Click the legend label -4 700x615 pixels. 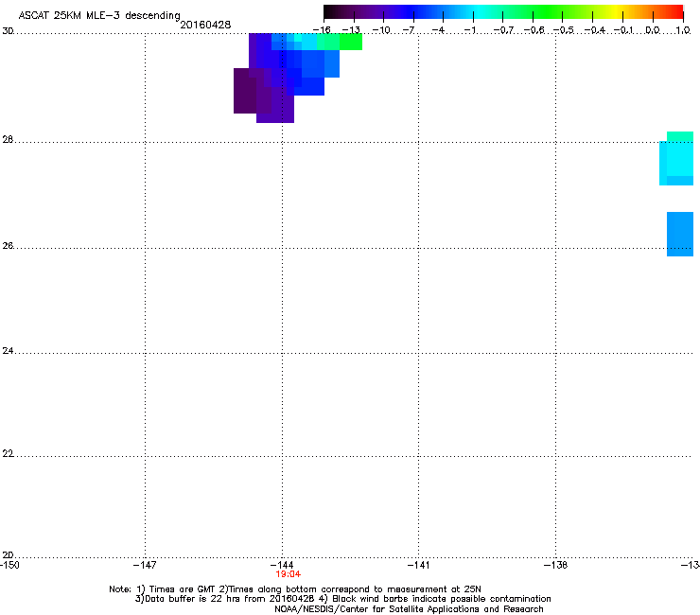click(438, 30)
